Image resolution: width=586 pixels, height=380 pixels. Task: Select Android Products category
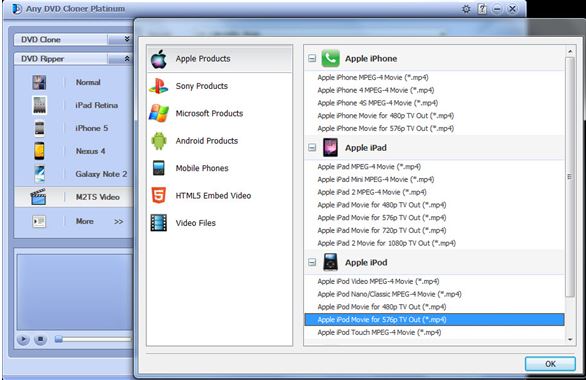coord(219,141)
